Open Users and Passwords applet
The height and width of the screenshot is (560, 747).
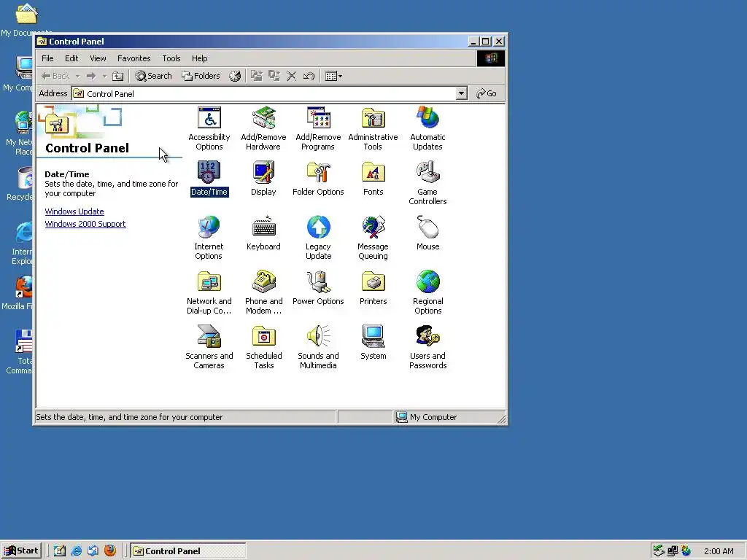pos(427,348)
